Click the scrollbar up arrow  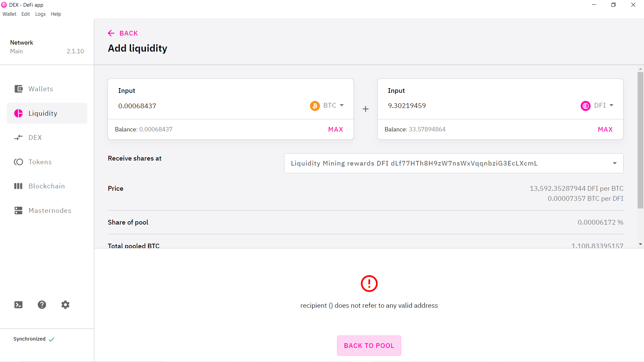click(x=640, y=69)
